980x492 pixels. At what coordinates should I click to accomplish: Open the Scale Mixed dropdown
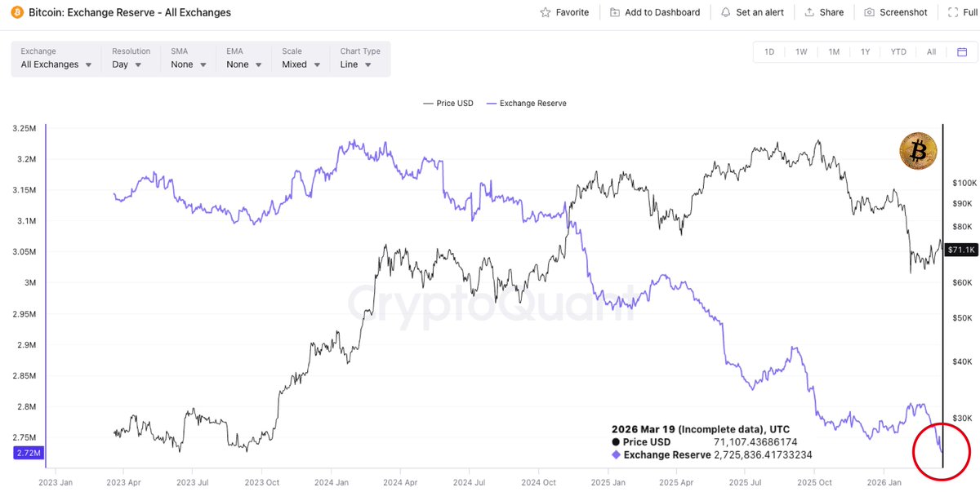point(300,64)
